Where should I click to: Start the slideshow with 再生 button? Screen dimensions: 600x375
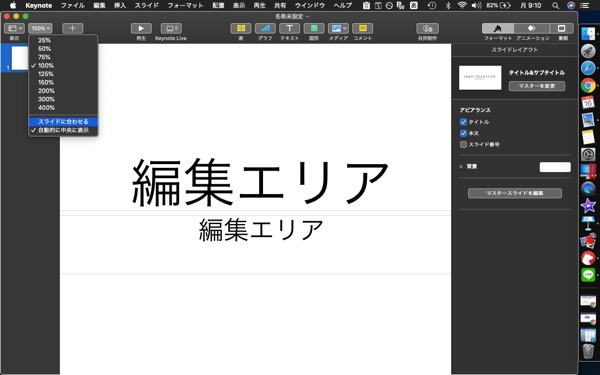[141, 28]
